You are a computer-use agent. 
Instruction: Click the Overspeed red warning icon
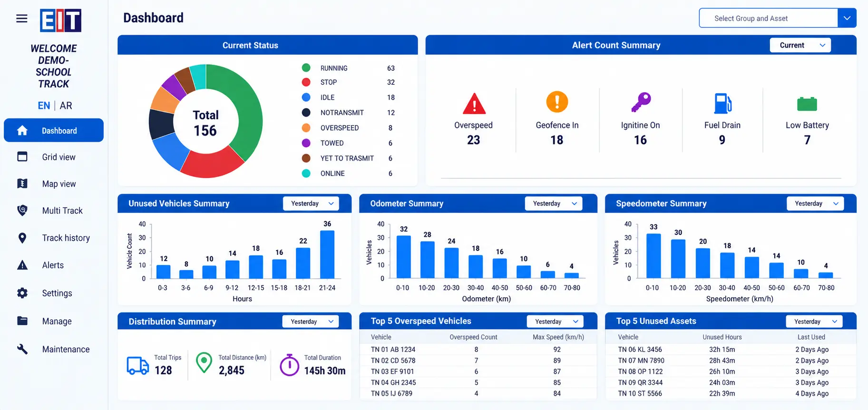(x=474, y=104)
